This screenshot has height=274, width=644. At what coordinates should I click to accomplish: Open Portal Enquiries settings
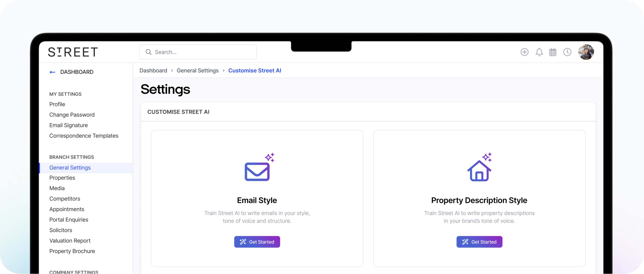tap(69, 220)
